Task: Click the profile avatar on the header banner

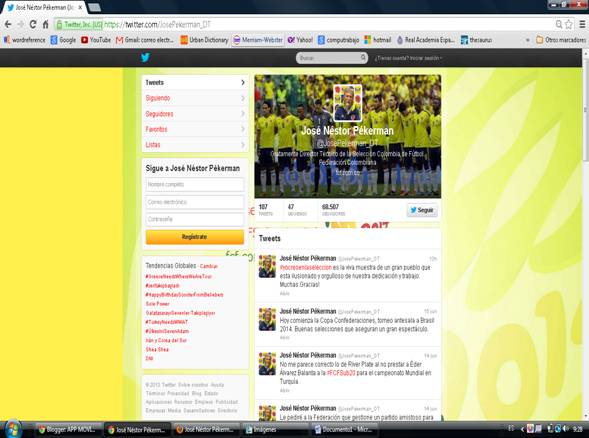Action: pos(347,103)
